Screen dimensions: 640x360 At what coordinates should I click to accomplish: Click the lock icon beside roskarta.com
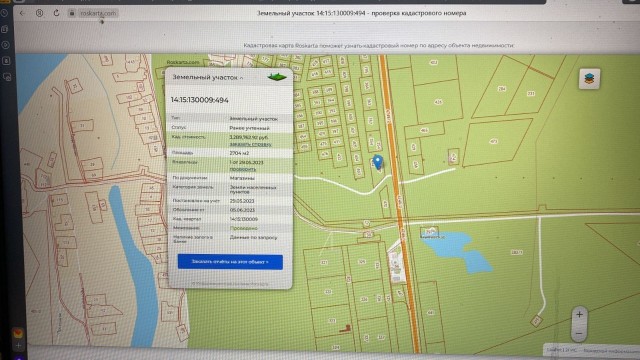[71, 13]
